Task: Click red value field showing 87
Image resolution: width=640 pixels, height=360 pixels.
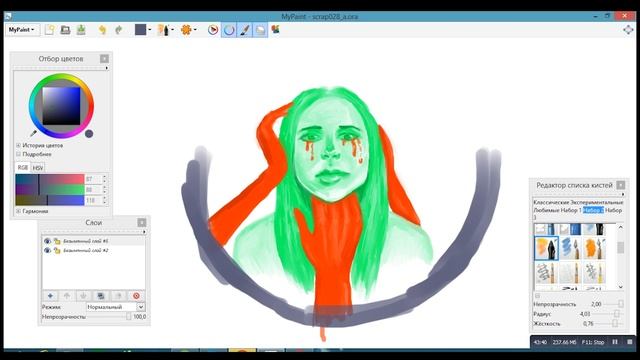Action: 93,179
